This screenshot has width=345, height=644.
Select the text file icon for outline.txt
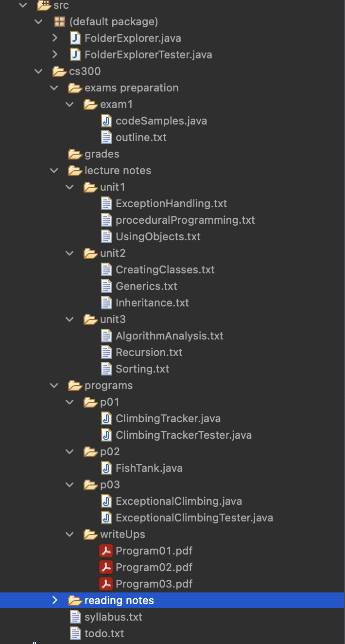(x=106, y=137)
